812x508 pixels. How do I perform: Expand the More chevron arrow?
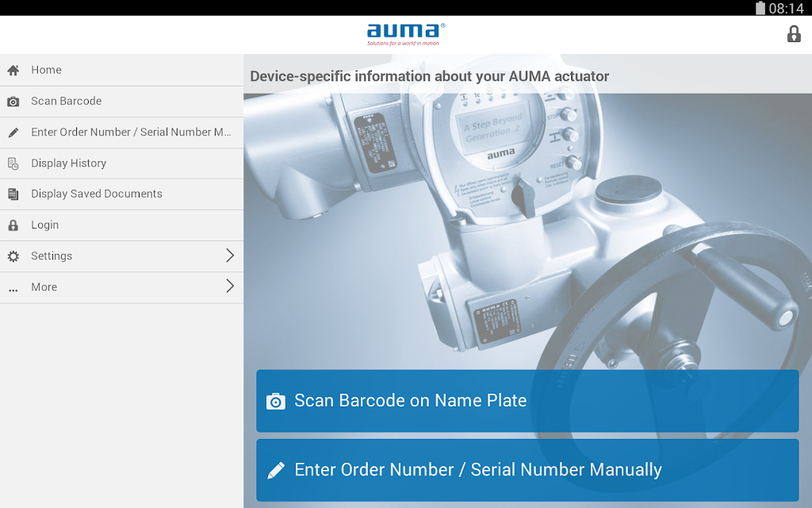[231, 286]
